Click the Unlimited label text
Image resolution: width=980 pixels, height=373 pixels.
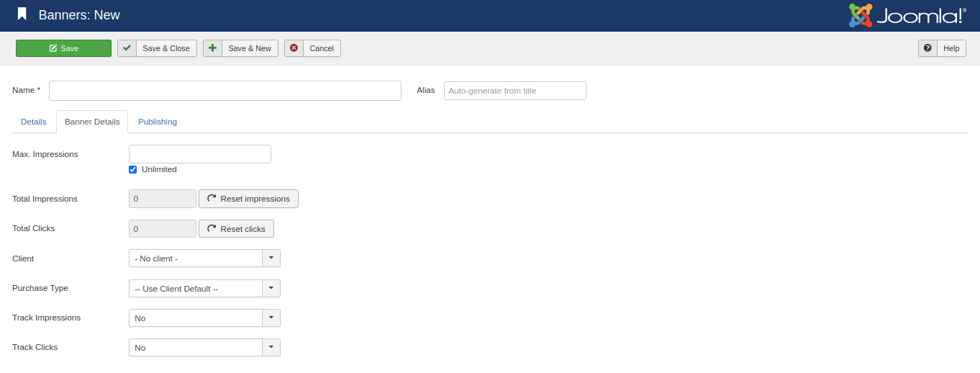[159, 170]
